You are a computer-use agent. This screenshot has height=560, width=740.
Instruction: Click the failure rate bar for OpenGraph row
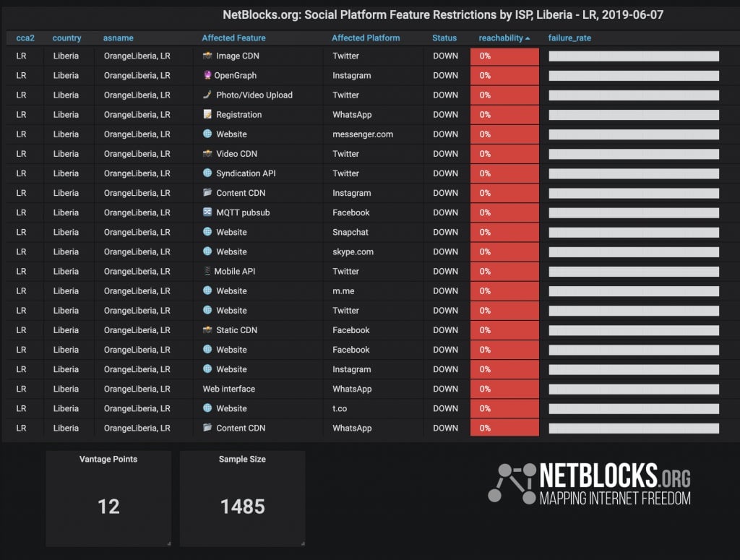[x=634, y=75]
